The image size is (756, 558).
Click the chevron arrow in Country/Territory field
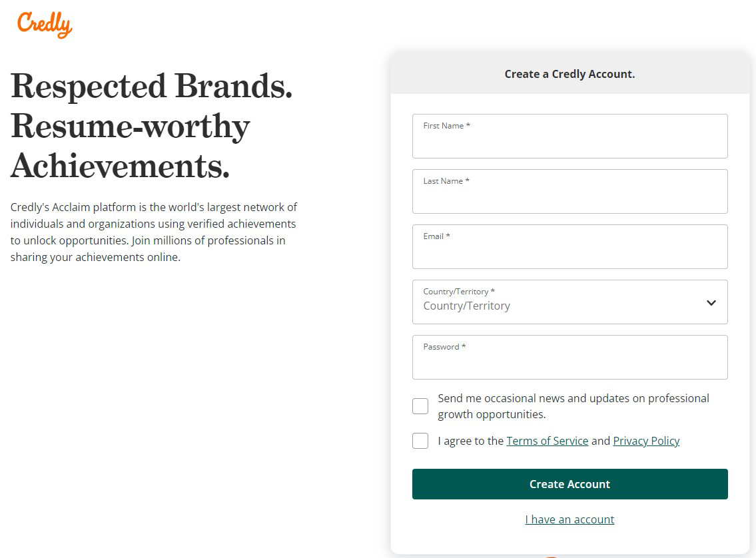pyautogui.click(x=711, y=302)
